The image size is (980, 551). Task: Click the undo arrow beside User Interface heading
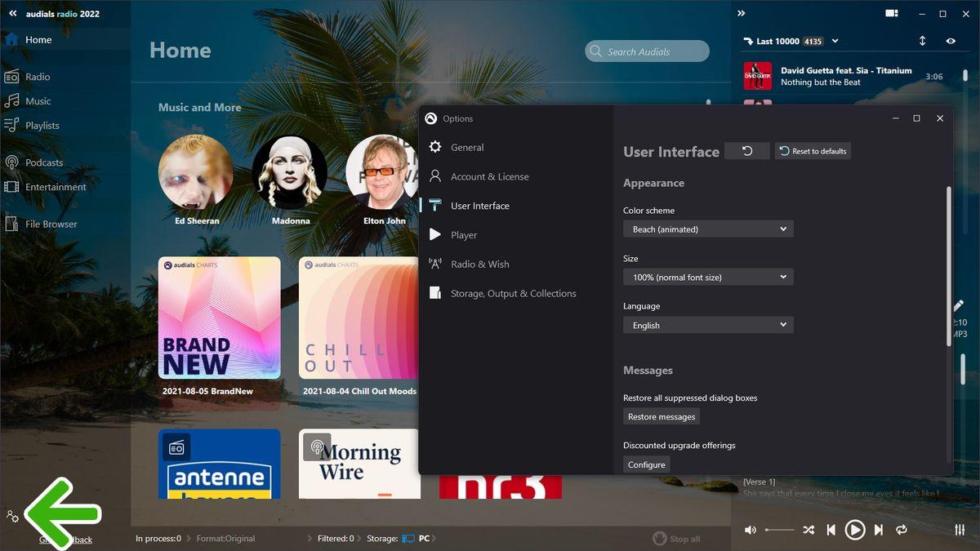tap(747, 151)
